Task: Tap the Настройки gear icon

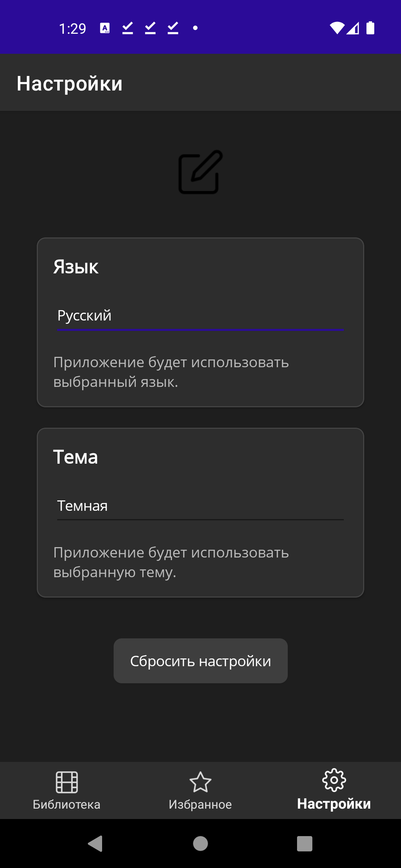Action: (334, 780)
